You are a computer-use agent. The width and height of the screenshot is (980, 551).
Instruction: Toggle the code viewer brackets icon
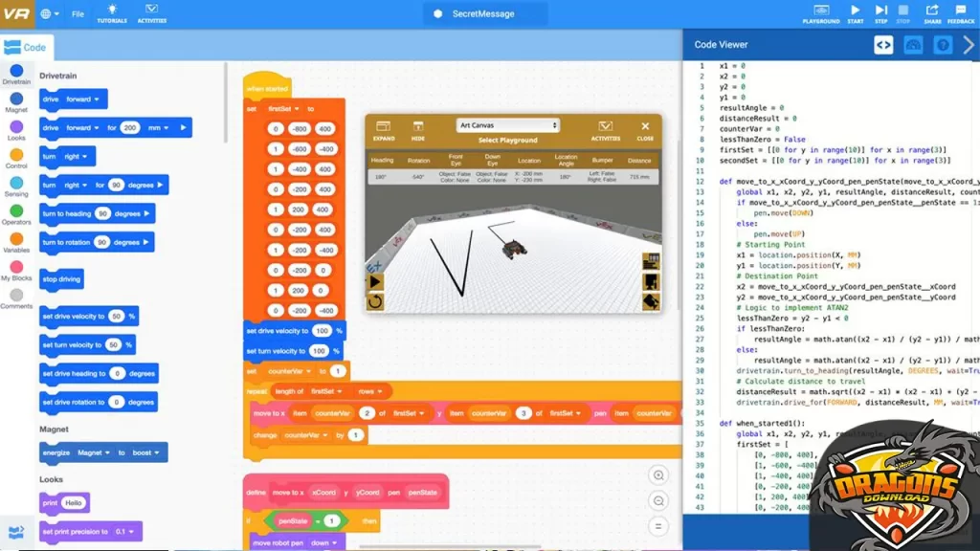pyautogui.click(x=883, y=45)
